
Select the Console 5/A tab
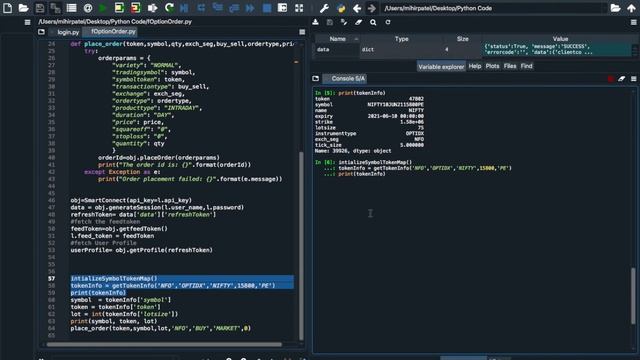click(345, 78)
